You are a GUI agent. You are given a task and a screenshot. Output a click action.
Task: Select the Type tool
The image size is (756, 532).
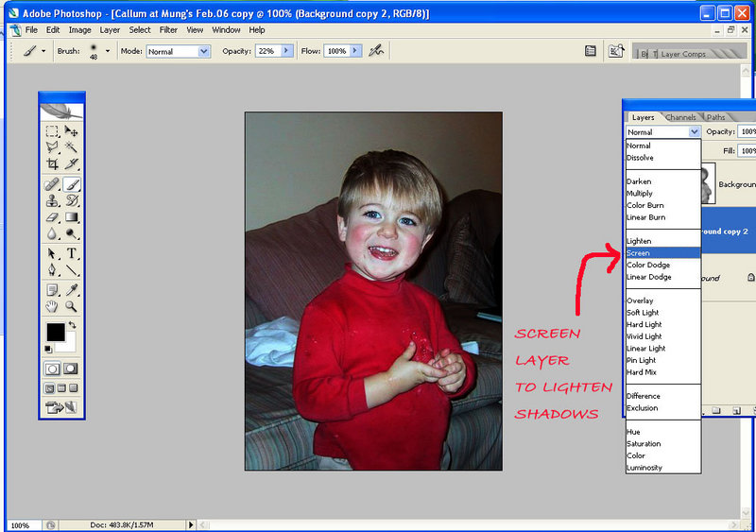pos(72,253)
